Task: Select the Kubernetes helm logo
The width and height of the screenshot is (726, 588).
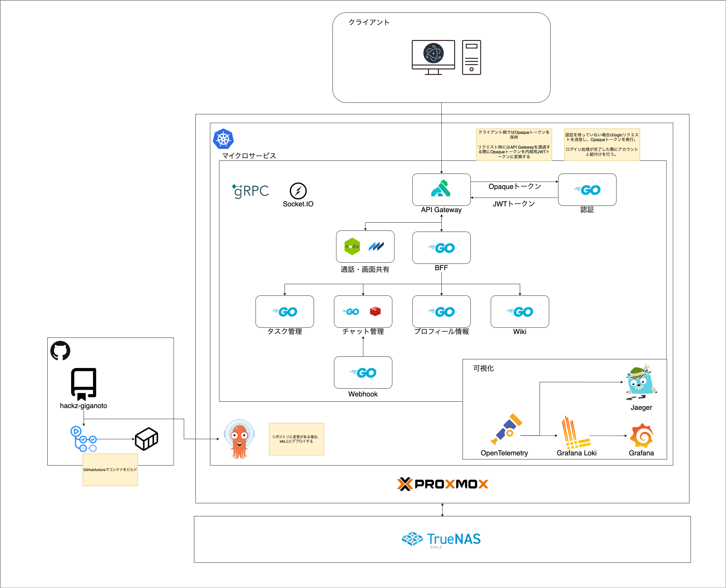Action: (x=223, y=139)
